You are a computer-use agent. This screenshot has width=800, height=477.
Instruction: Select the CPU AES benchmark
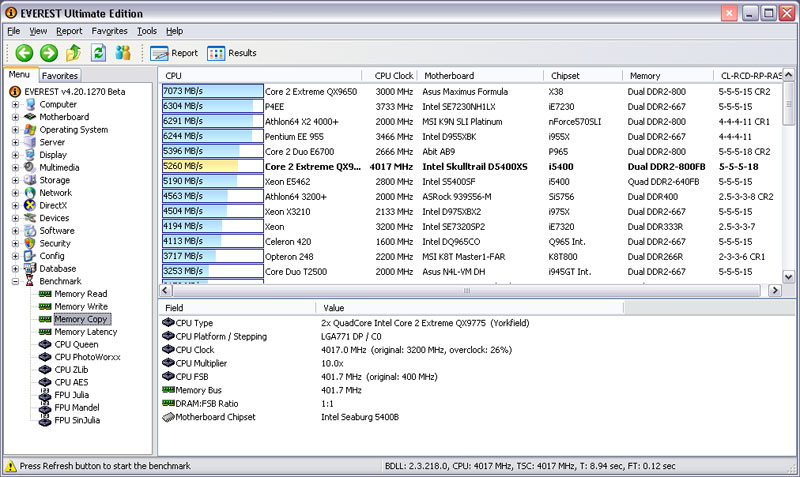click(x=71, y=382)
